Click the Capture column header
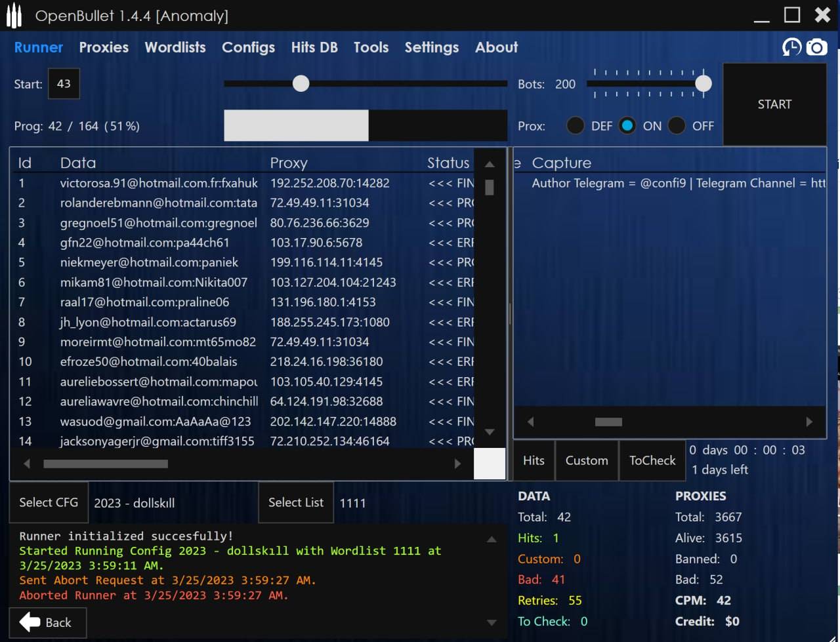 562,163
